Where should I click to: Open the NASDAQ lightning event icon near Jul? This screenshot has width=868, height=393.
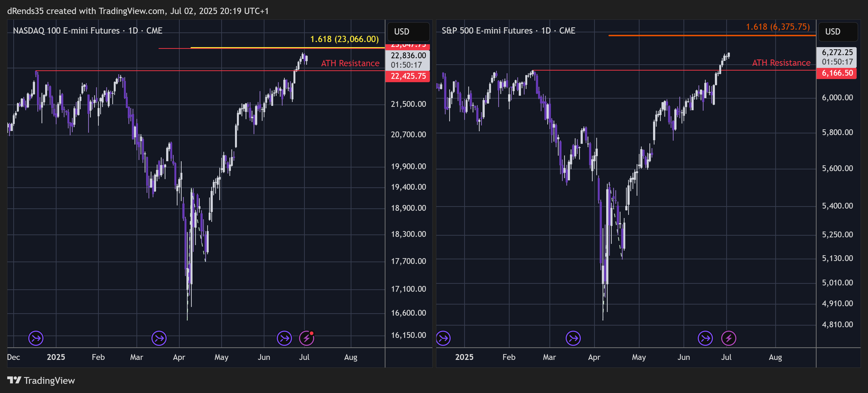click(307, 338)
